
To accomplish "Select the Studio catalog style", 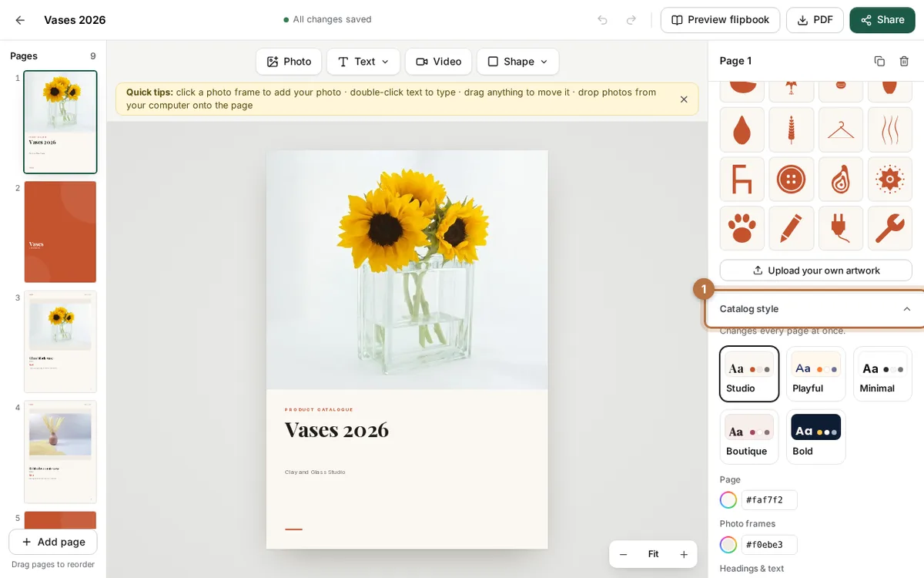I will tap(749, 374).
